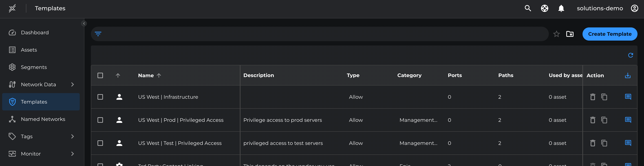Expand the Network Data menu

coord(72,84)
